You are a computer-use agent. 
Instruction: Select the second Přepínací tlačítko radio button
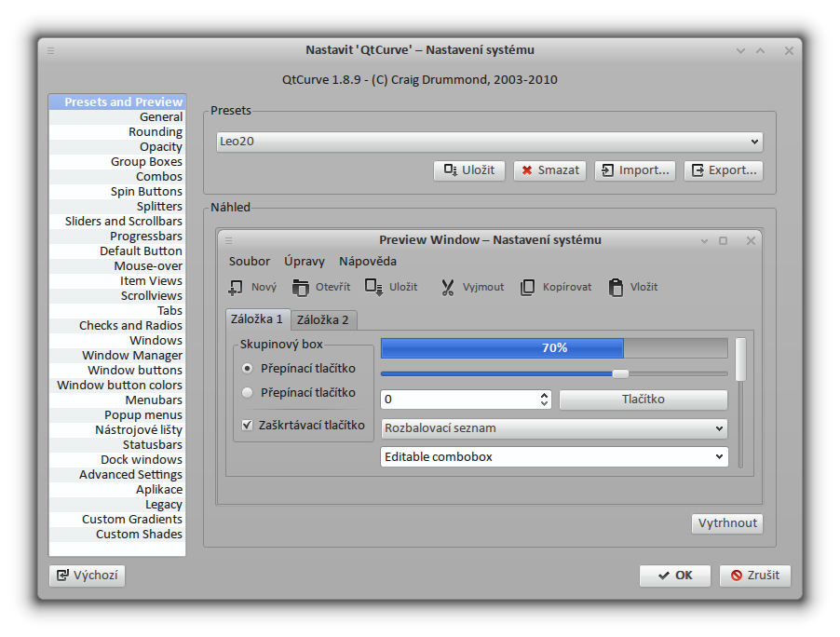tap(247, 393)
